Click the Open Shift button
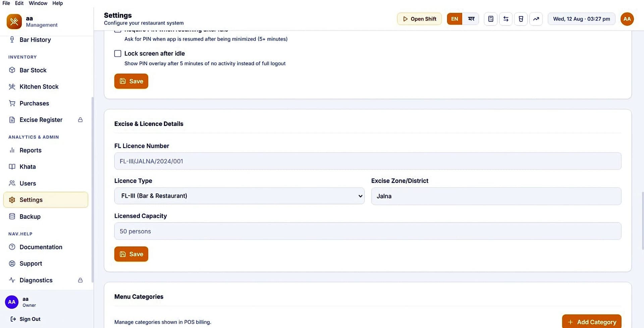The height and width of the screenshot is (328, 644). 419,19
